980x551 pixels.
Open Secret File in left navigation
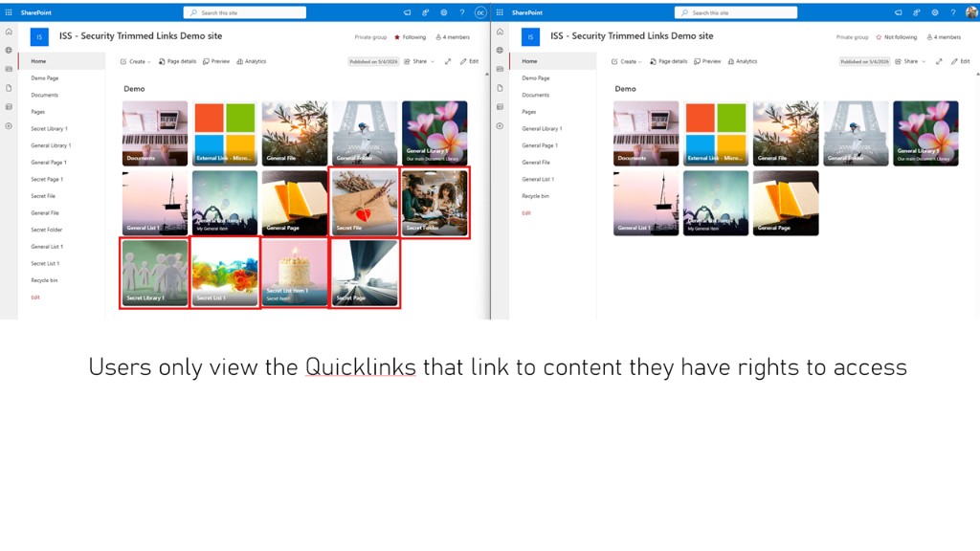point(43,196)
